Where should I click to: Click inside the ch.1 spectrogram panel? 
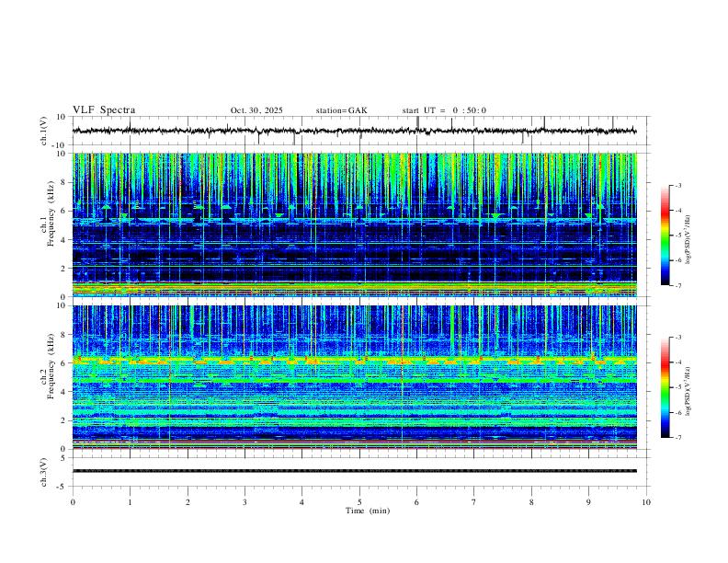(x=354, y=224)
